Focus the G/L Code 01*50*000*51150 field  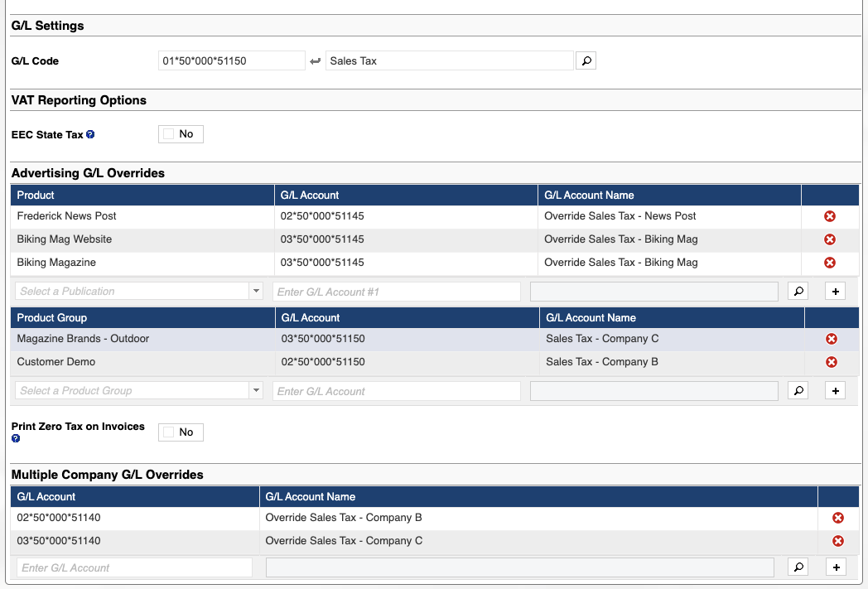tap(231, 60)
